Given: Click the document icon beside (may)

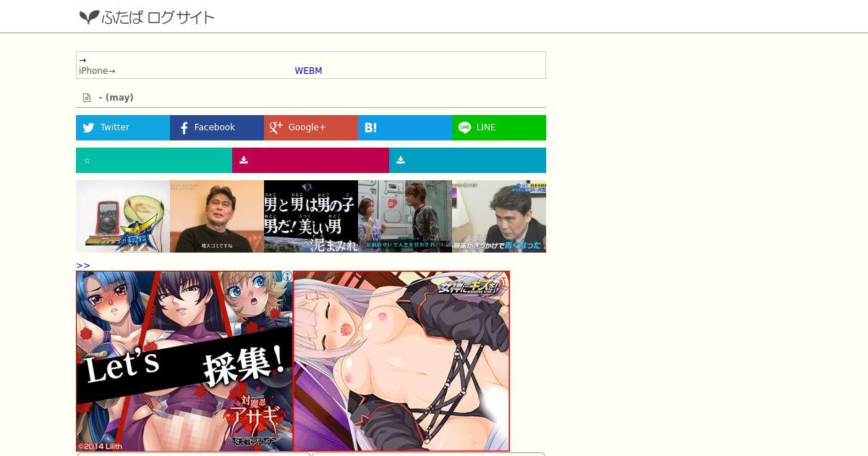Looking at the screenshot, I should [87, 98].
